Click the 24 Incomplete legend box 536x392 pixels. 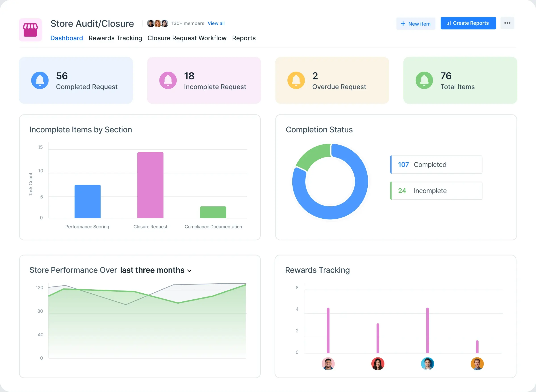tap(436, 191)
